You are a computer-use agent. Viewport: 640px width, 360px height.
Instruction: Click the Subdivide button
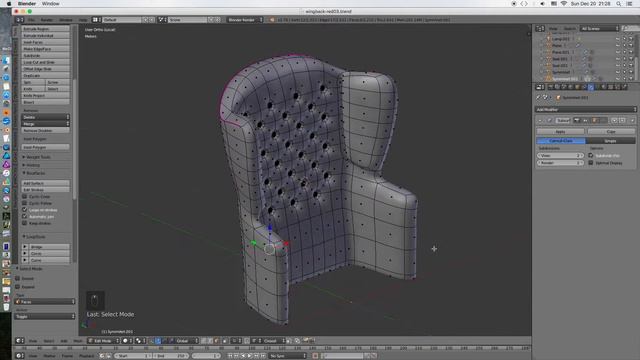coord(45,56)
